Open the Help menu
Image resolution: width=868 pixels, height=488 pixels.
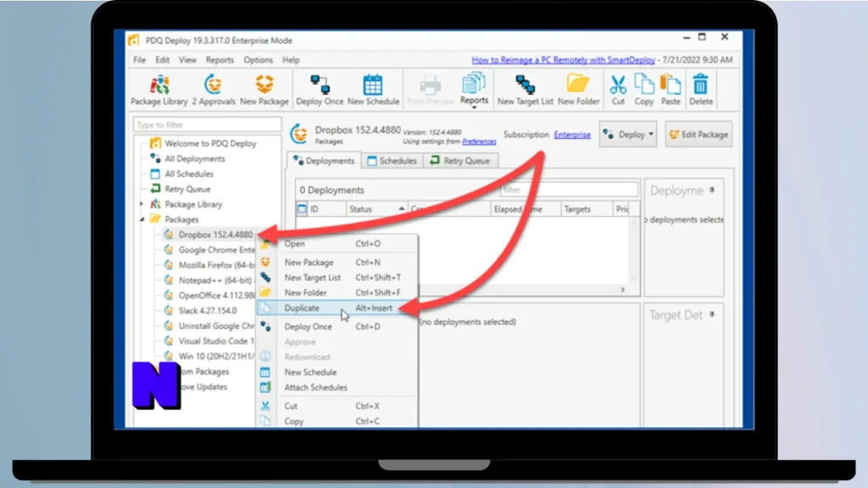pos(291,60)
